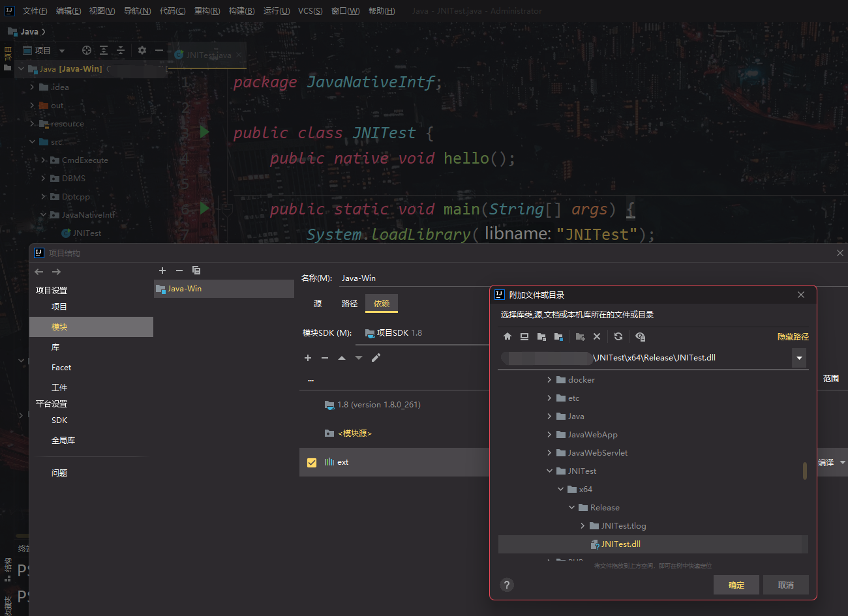This screenshot has height=616, width=848.
Task: Add dependency with the plus icon
Action: [308, 358]
